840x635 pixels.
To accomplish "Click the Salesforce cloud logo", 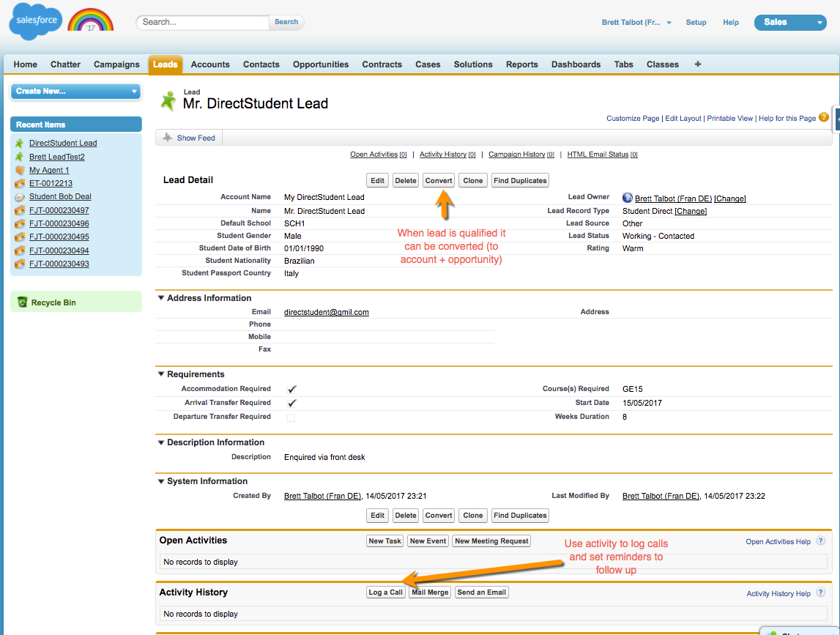I will 35,22.
